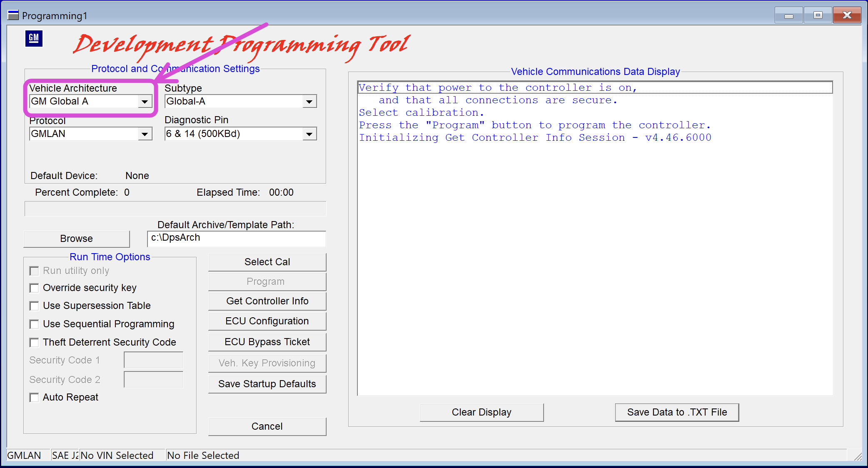868x468 pixels.
Task: Click the Default Archive/Template Path field
Action: coord(237,239)
